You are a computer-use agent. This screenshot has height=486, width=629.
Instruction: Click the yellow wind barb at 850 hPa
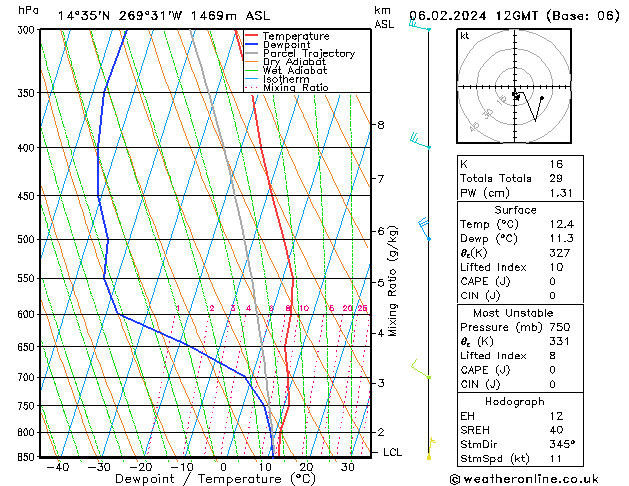[430, 449]
